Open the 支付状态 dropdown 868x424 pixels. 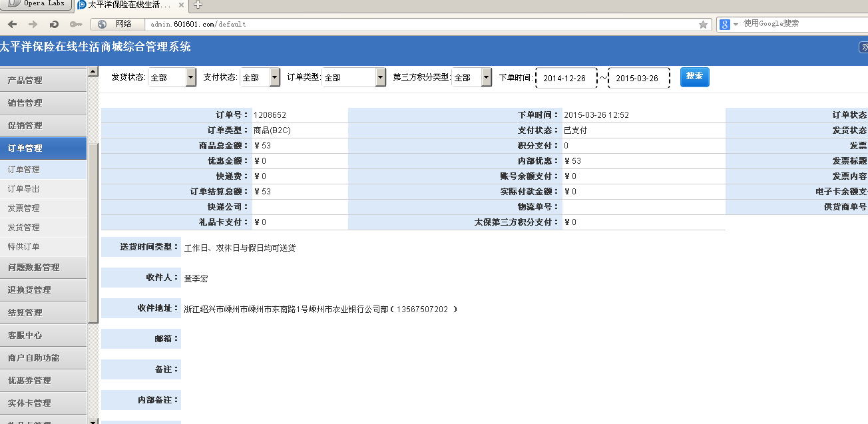click(x=260, y=77)
